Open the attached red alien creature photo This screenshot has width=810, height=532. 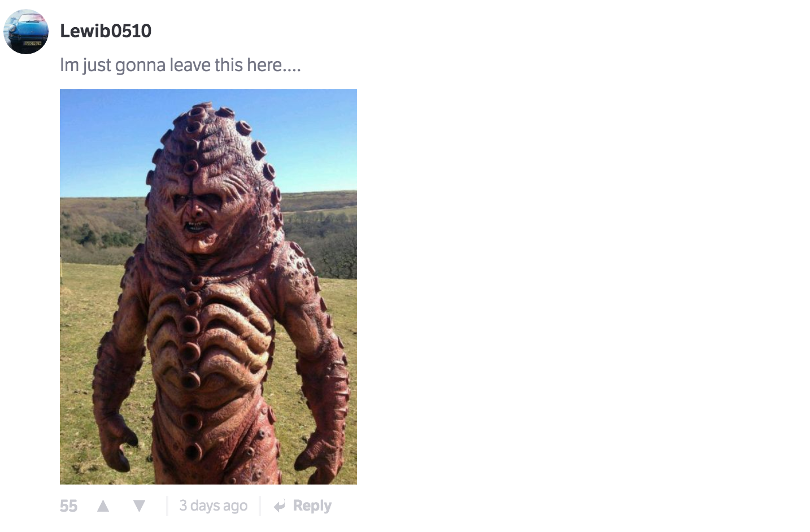[208, 287]
